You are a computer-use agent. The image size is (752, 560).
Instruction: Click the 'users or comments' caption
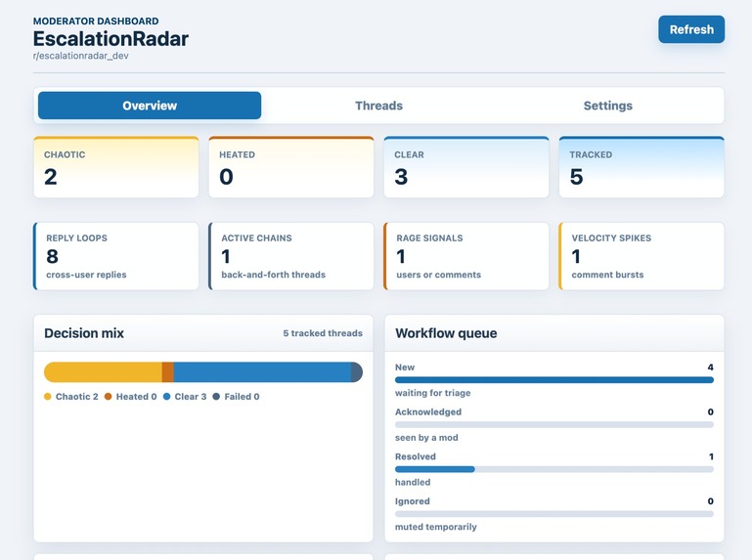coord(438,275)
